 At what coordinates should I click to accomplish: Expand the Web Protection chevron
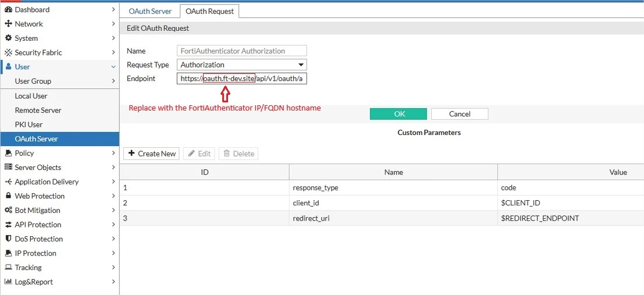(113, 196)
